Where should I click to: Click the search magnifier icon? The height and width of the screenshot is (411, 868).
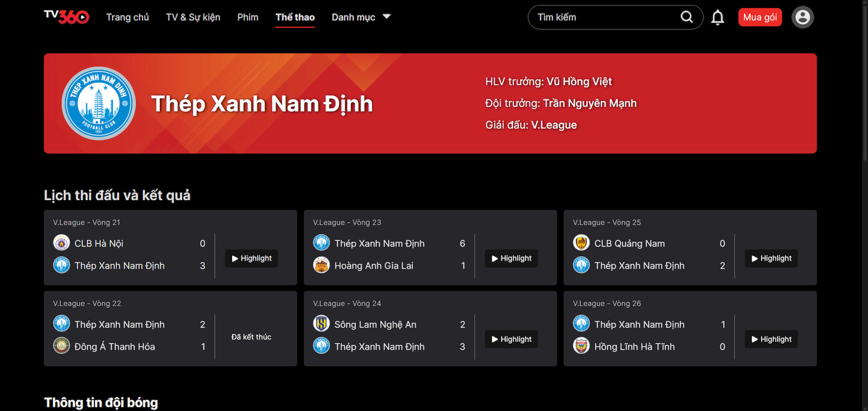coord(686,17)
